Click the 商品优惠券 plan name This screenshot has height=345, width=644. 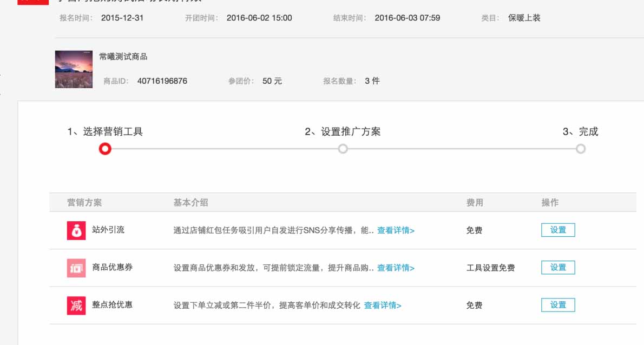point(113,268)
